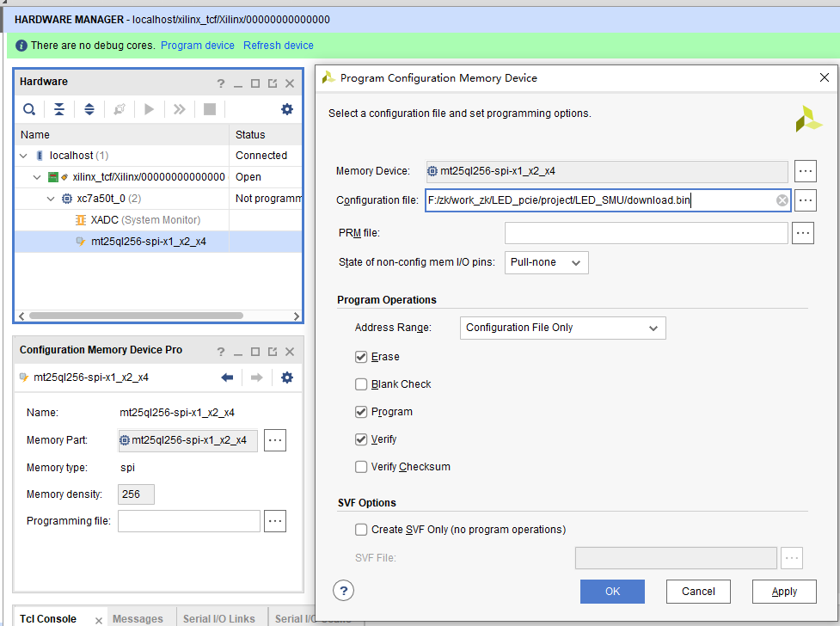The height and width of the screenshot is (626, 840).
Task: Enable Create SVF Only checkbox
Action: (x=361, y=530)
